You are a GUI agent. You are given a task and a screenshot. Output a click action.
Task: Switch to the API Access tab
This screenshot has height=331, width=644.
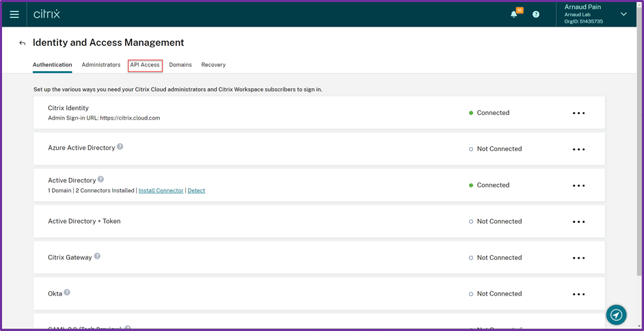pos(145,65)
